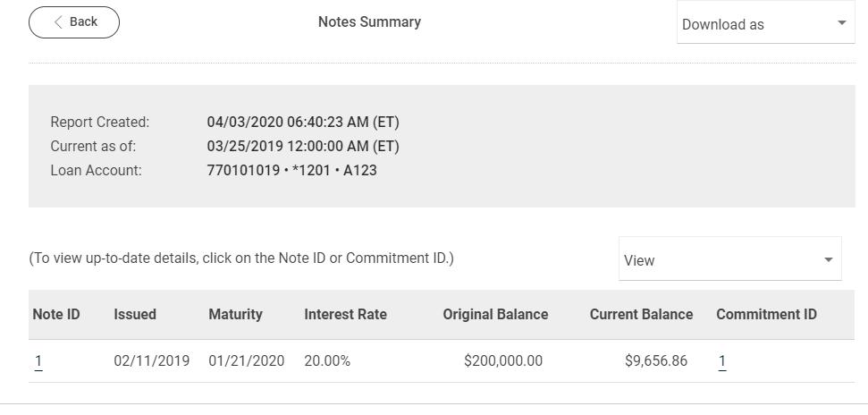
Task: Click the $9,656.86 current balance value
Action: pyautogui.click(x=656, y=361)
